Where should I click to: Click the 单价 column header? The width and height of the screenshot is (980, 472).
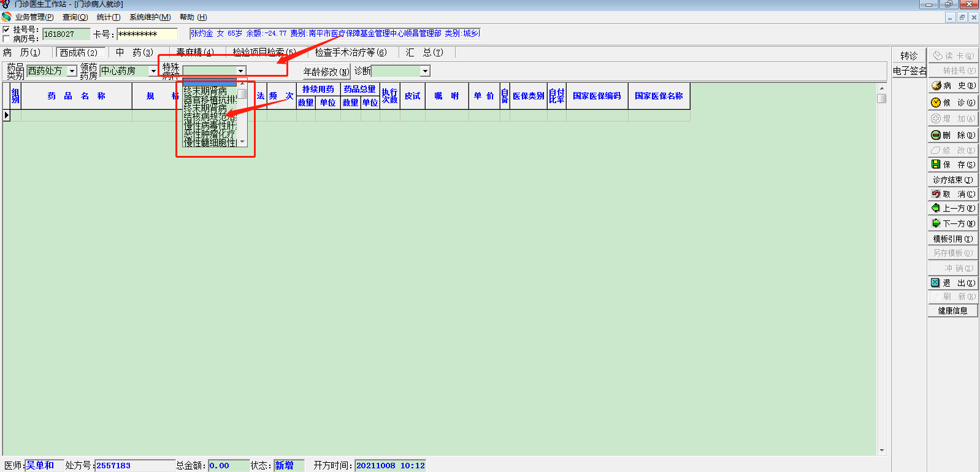[484, 96]
